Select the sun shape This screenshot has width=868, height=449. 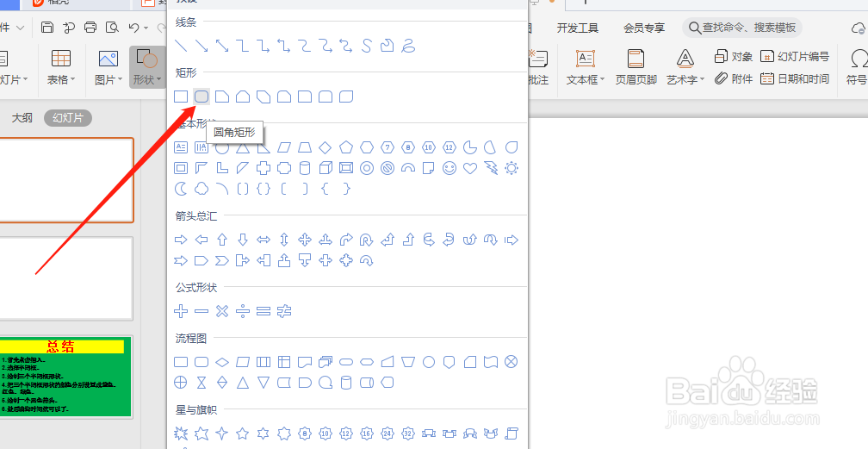click(512, 168)
